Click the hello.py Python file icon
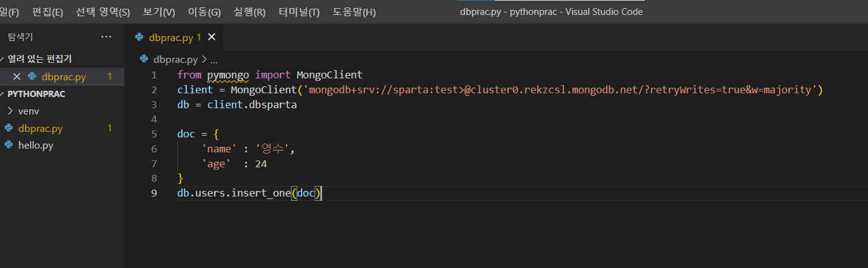This screenshot has width=868, height=268. click(x=9, y=145)
